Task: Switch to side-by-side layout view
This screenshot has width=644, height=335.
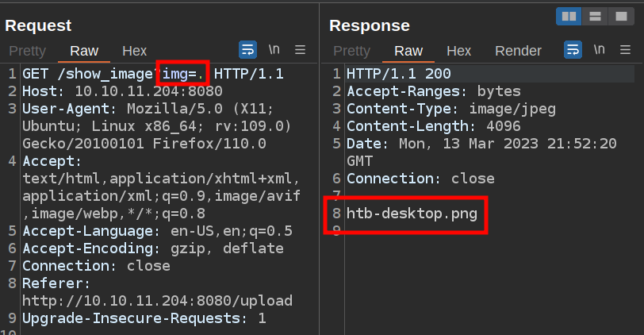Action: click(568, 16)
